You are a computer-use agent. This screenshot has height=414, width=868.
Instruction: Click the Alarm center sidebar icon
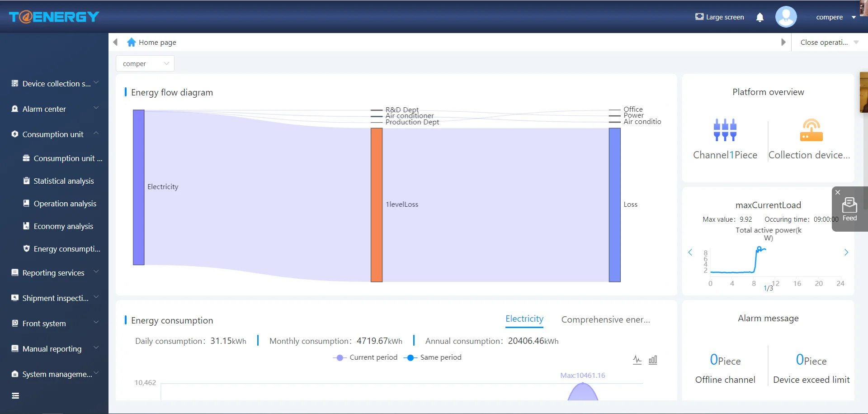[15, 109]
